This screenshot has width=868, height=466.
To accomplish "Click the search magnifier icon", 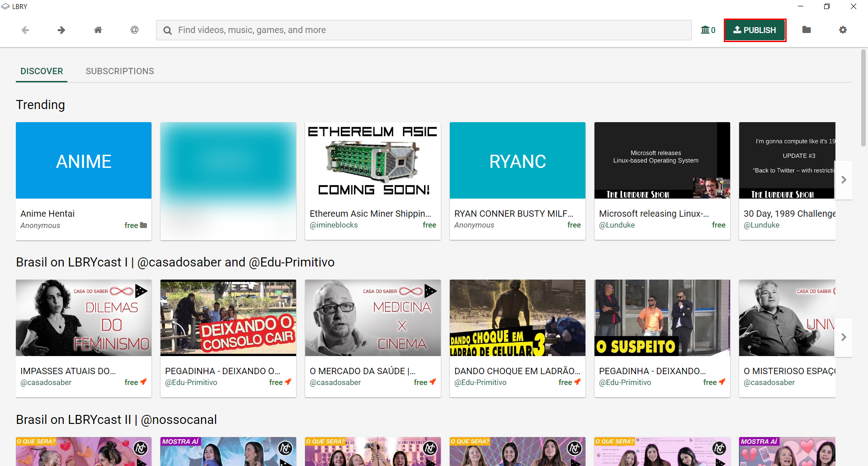I will (168, 30).
